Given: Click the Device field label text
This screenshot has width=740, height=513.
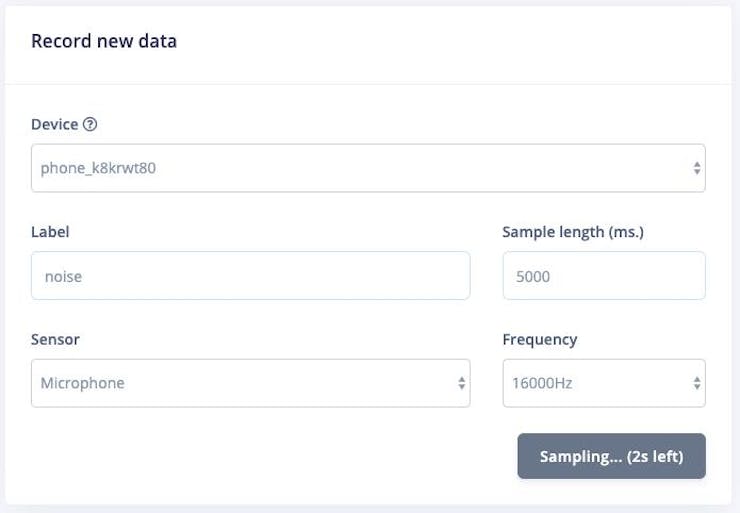Looking at the screenshot, I should click(x=54, y=125).
